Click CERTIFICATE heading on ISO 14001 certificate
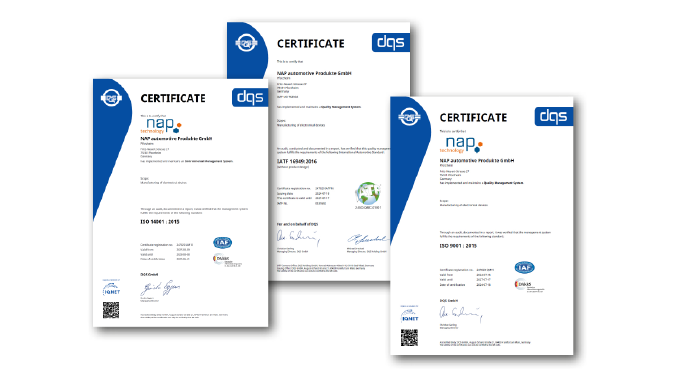675x379 pixels. point(173,99)
